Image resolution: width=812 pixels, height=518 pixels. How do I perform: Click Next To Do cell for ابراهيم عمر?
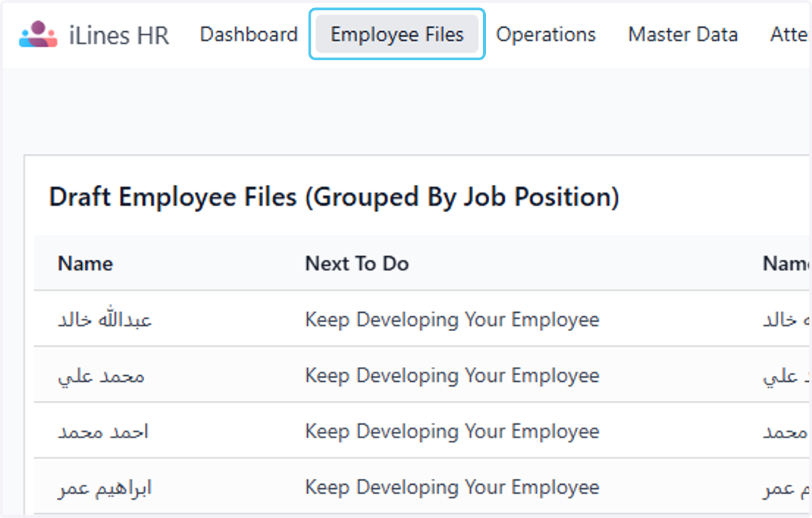tap(452, 487)
